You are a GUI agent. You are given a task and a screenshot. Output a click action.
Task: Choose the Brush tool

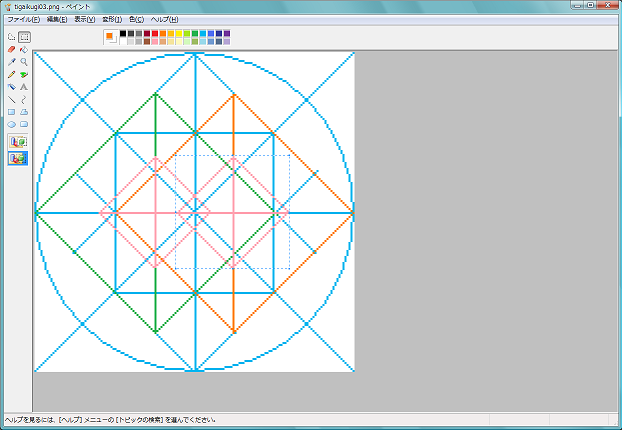[x=24, y=75]
